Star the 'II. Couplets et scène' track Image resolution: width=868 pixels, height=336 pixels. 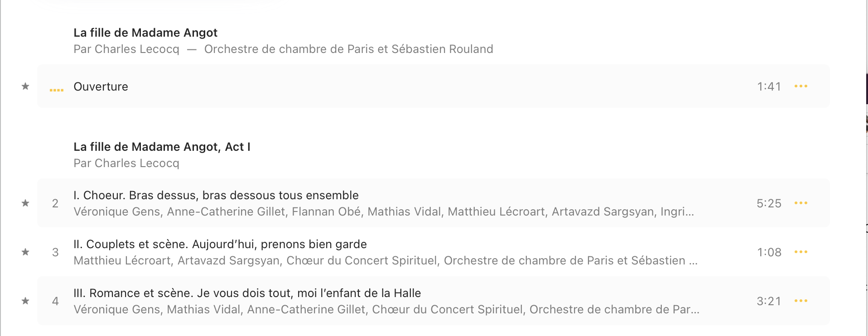click(x=25, y=252)
